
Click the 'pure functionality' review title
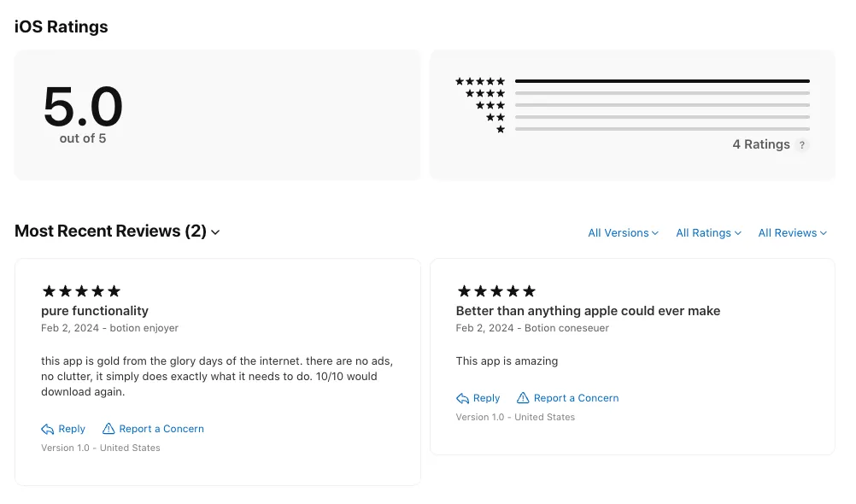click(95, 311)
